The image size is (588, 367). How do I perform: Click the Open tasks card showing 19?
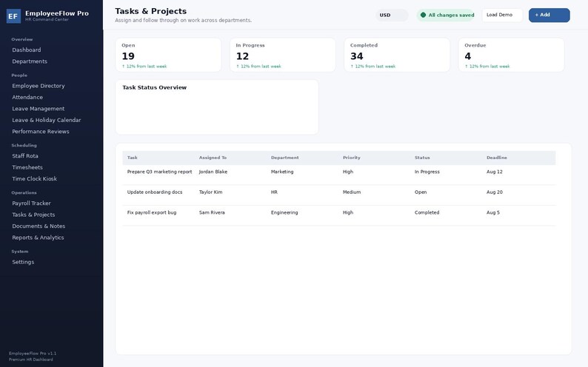[x=168, y=55]
